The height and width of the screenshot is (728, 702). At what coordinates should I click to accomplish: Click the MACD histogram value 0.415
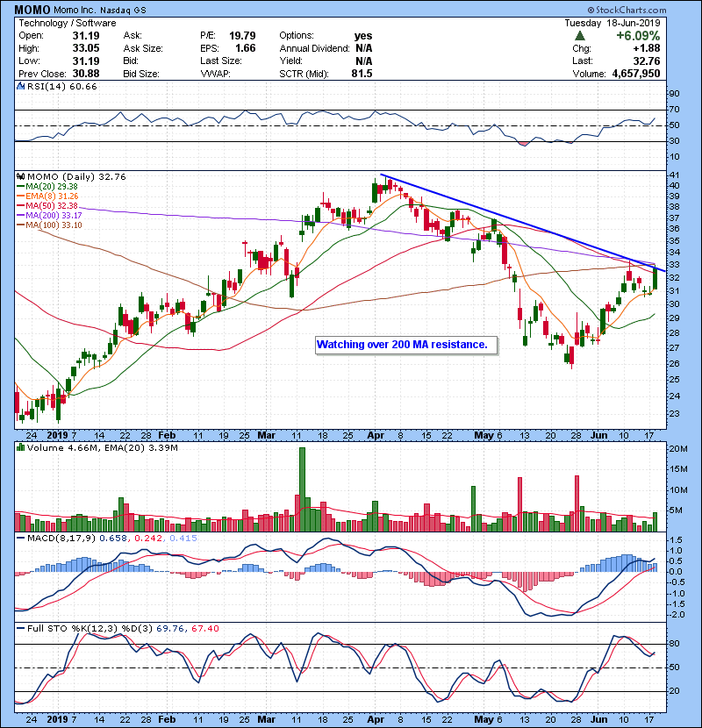click(183, 539)
